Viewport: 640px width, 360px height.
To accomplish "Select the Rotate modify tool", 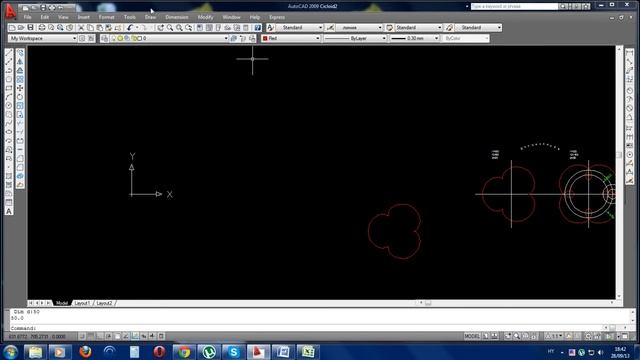I will pyautogui.click(x=20, y=97).
